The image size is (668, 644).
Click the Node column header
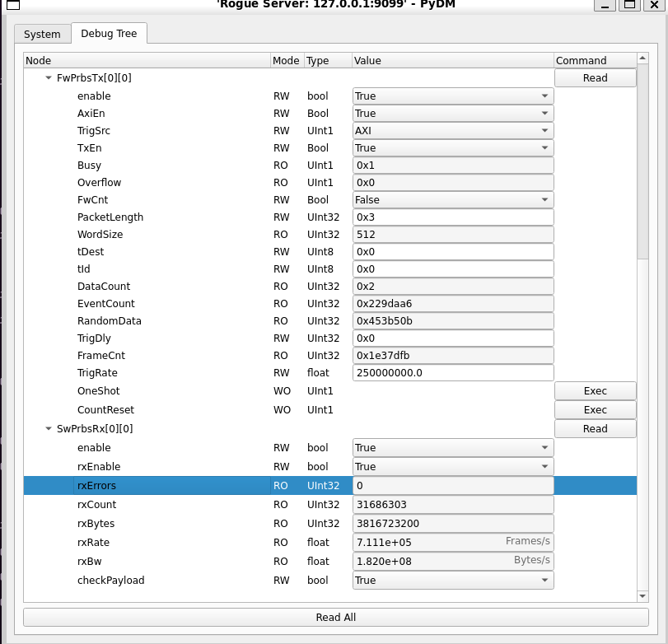(x=147, y=60)
